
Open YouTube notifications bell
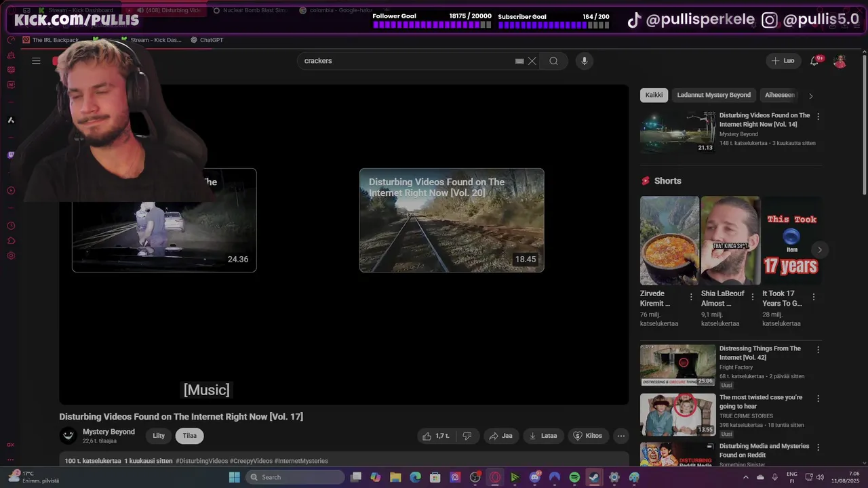coord(814,61)
